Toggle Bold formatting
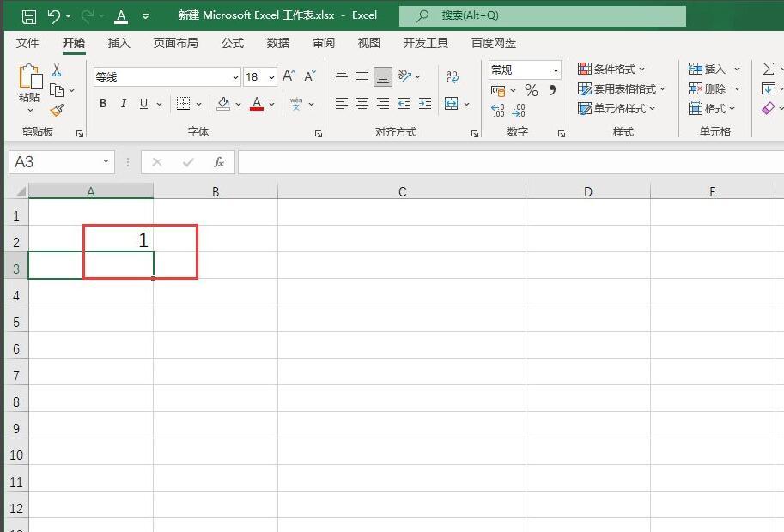 [103, 104]
